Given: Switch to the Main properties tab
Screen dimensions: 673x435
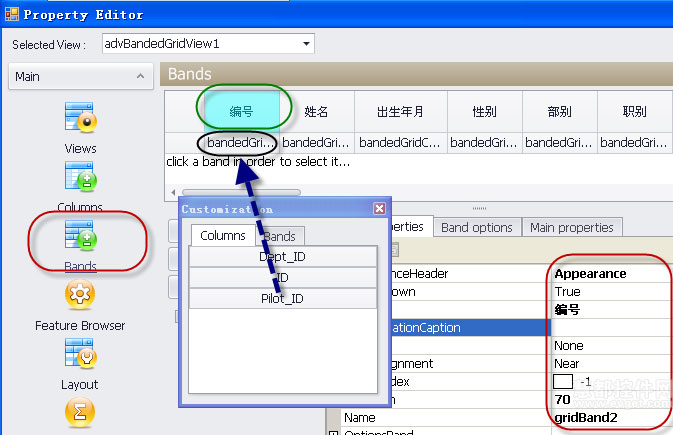Looking at the screenshot, I should click(x=572, y=227).
